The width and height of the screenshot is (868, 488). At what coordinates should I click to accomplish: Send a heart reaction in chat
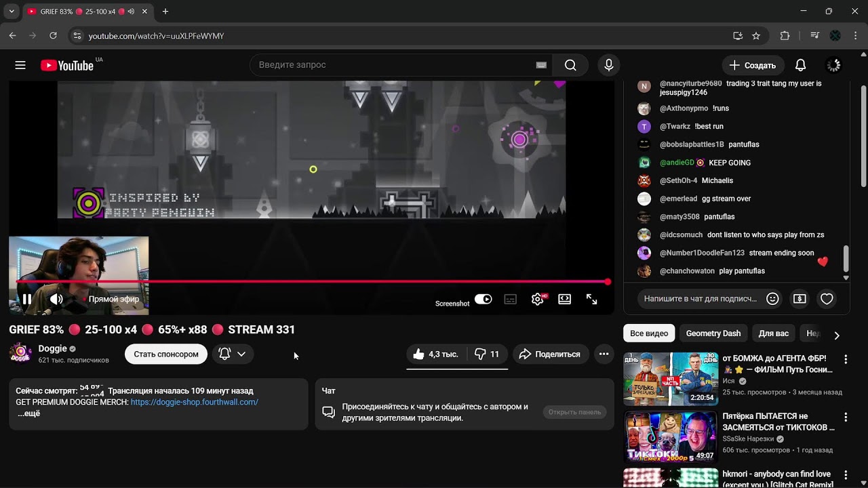point(827,298)
